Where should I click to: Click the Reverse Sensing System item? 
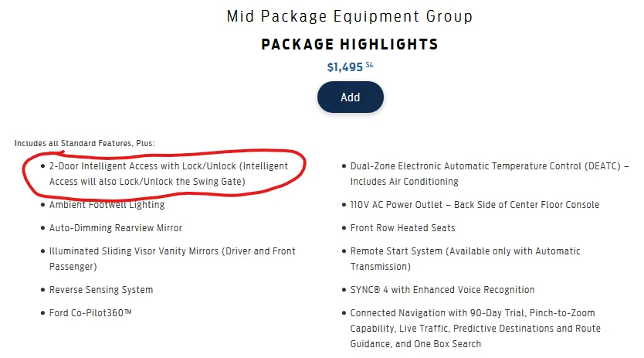tap(101, 290)
